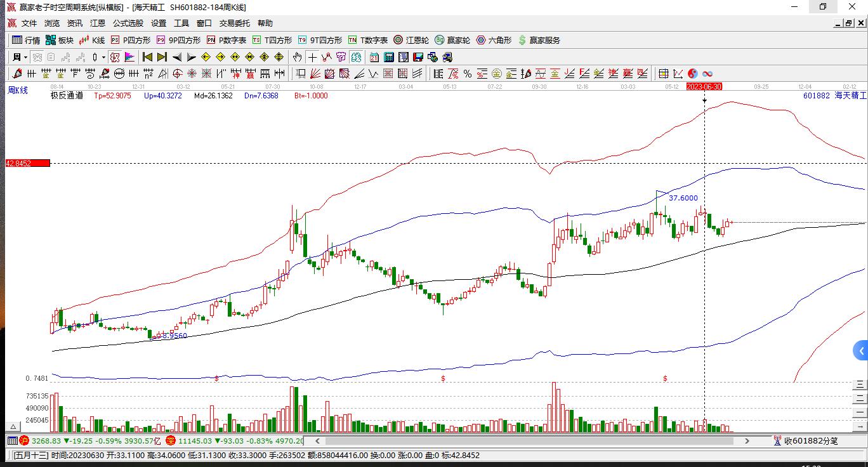The image size is (868, 467).
Task: Click the Tp=52.9075 indicator value
Action: [112, 96]
